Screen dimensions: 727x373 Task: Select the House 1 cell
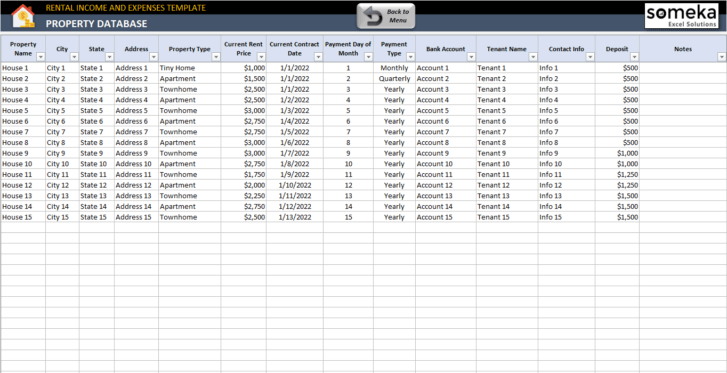click(x=23, y=68)
